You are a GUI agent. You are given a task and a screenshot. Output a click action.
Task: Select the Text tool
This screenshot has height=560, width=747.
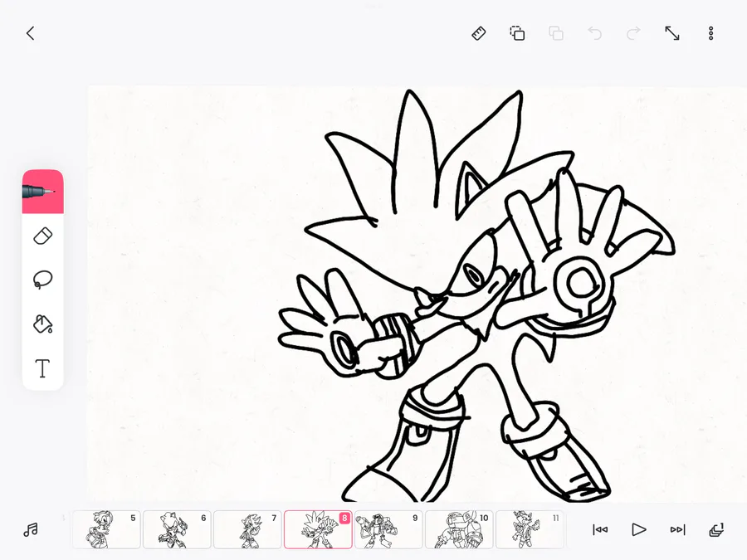click(43, 368)
